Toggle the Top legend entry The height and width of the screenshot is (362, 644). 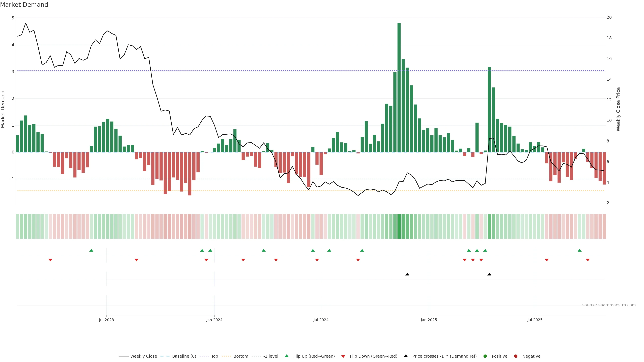coord(214,356)
